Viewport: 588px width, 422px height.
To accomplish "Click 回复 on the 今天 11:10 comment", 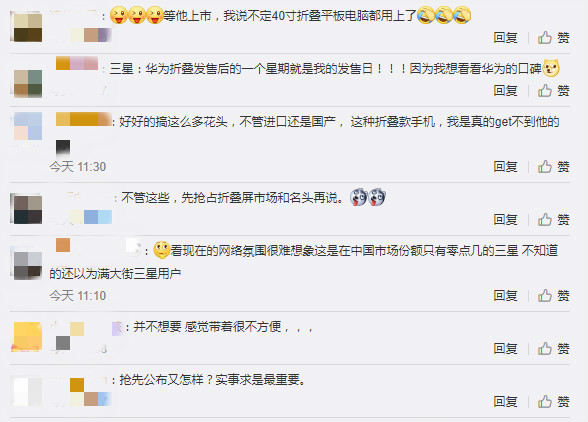I will [505, 296].
